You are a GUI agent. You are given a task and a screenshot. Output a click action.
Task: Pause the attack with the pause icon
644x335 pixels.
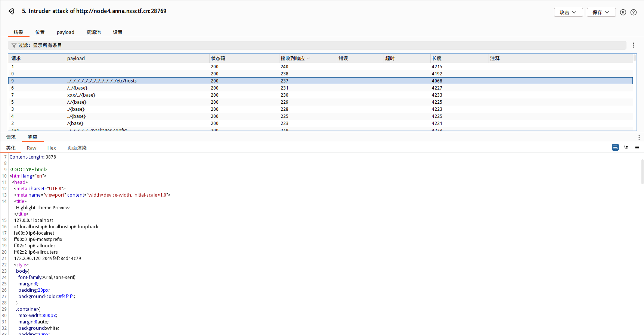point(623,12)
